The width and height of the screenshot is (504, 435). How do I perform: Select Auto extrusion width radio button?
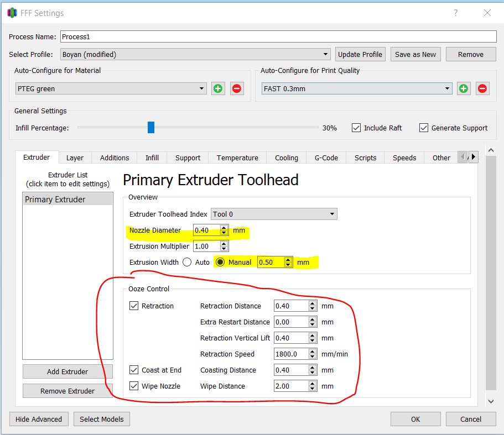tap(187, 262)
